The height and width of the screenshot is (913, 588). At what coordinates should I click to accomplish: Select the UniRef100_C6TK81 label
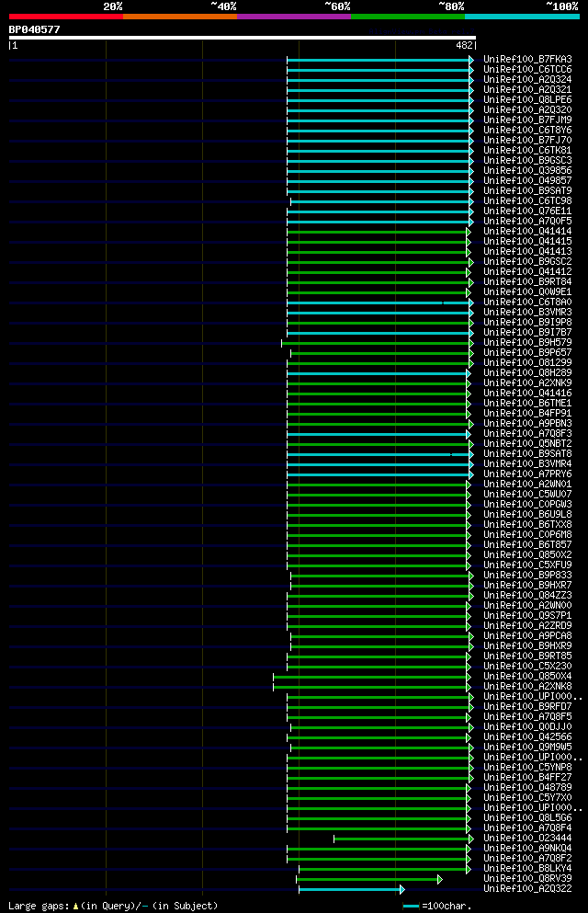[x=527, y=150]
